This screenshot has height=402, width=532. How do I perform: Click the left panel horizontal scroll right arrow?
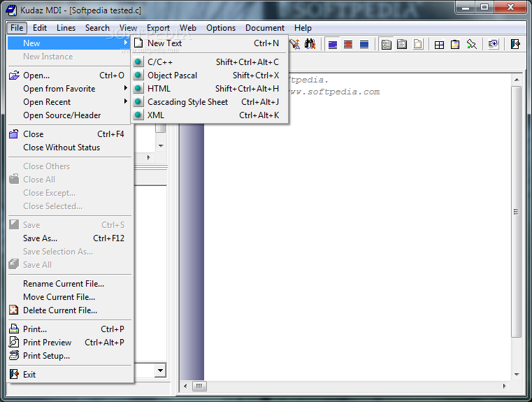(x=148, y=157)
